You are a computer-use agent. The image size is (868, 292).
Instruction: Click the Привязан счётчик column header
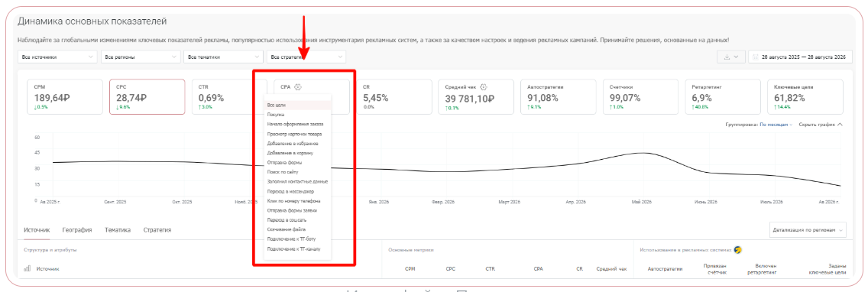click(x=714, y=269)
